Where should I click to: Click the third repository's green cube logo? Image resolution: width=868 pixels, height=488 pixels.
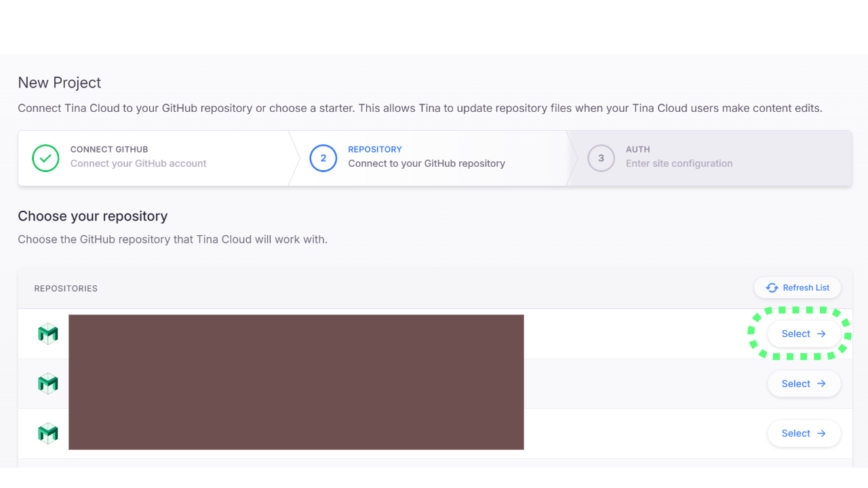[47, 432]
